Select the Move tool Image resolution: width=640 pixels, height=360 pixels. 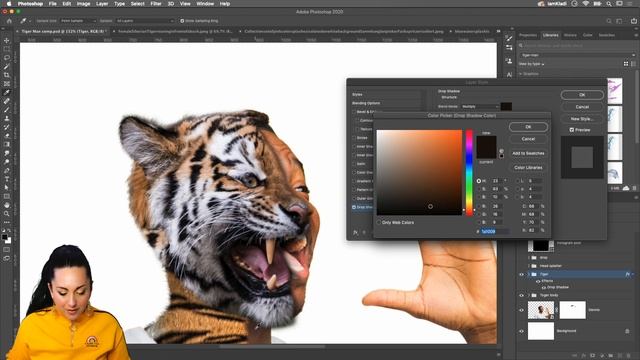tap(7, 40)
